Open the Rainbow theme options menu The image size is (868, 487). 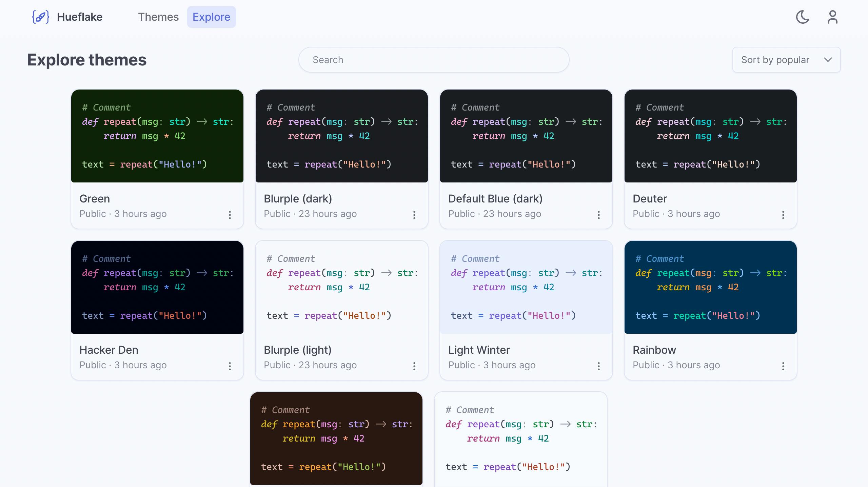tap(783, 366)
